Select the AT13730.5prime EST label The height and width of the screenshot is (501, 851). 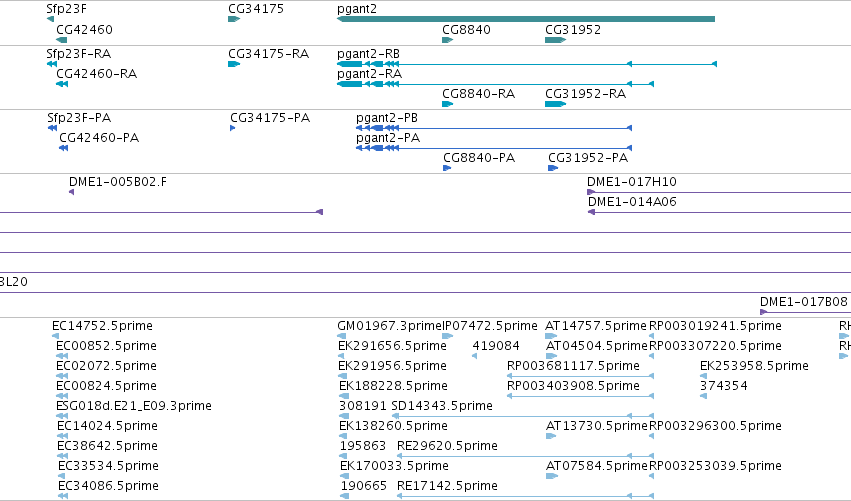pyautogui.click(x=597, y=426)
